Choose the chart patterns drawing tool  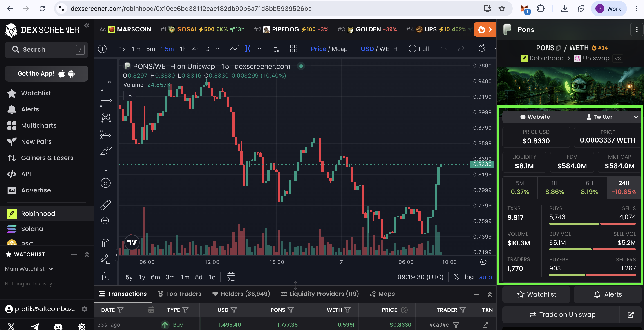click(x=106, y=118)
